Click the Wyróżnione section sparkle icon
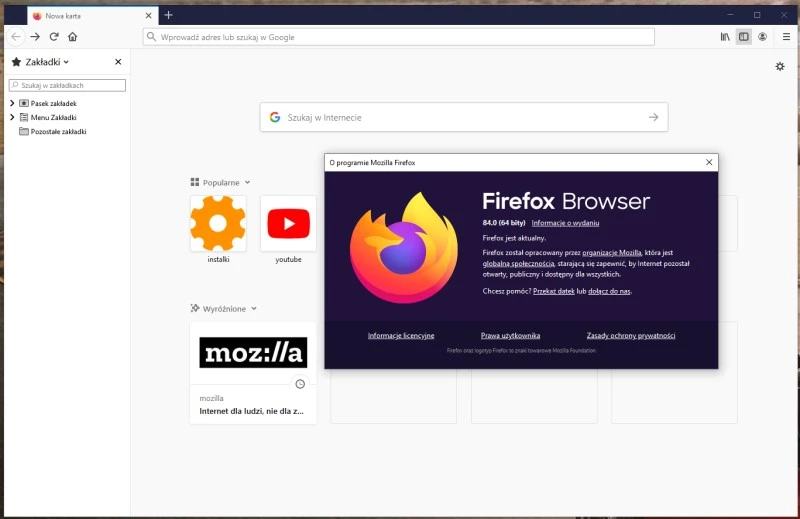 [195, 308]
